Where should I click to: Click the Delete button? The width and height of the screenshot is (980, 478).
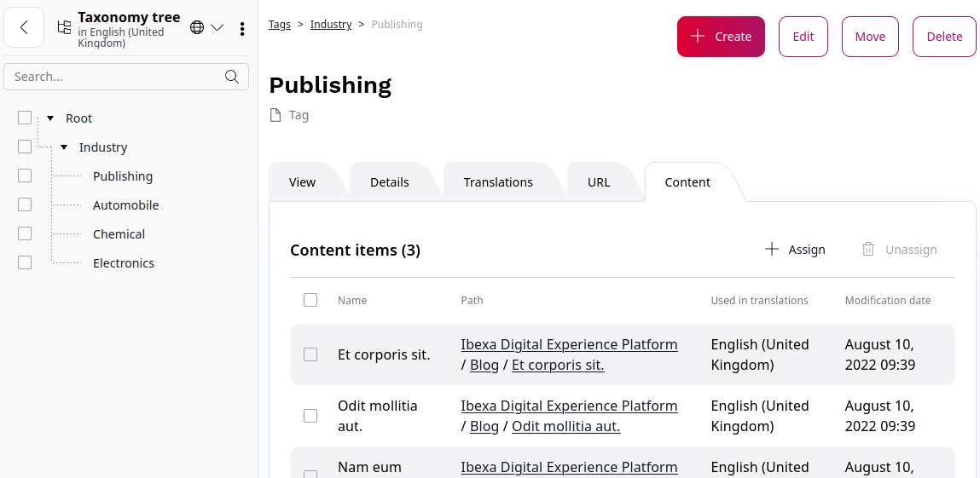[944, 36]
